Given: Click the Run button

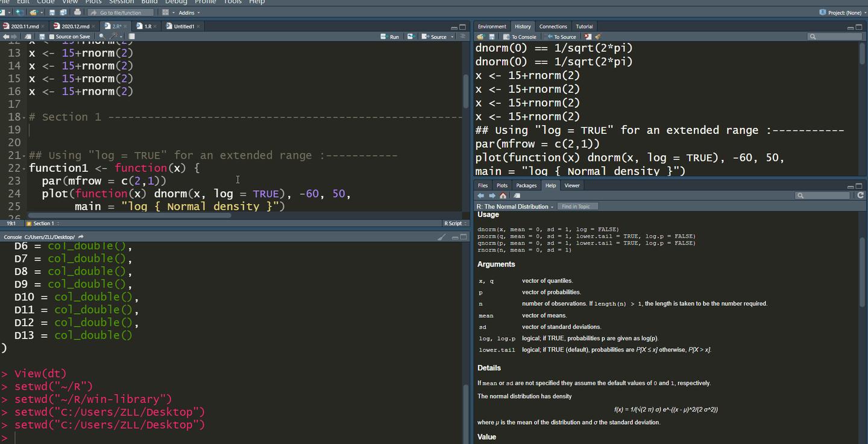Looking at the screenshot, I should coord(390,37).
